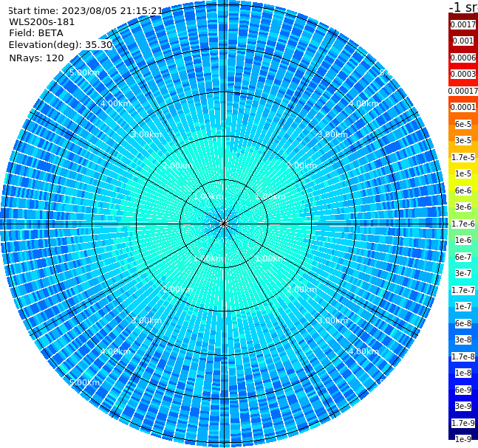Select the WLS200s-181 instrument label
Screen dimensions: 478x448
point(42,22)
